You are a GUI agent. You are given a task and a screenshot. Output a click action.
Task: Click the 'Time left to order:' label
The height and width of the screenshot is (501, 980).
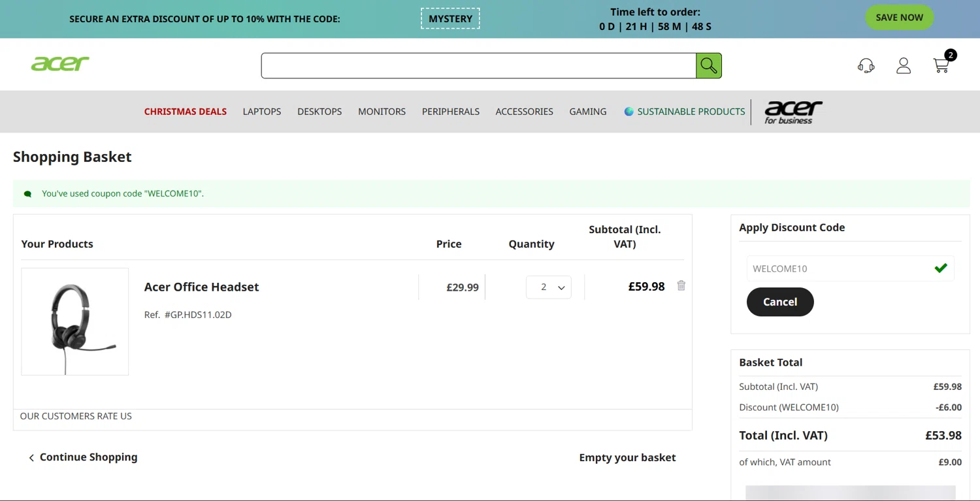[x=655, y=12]
